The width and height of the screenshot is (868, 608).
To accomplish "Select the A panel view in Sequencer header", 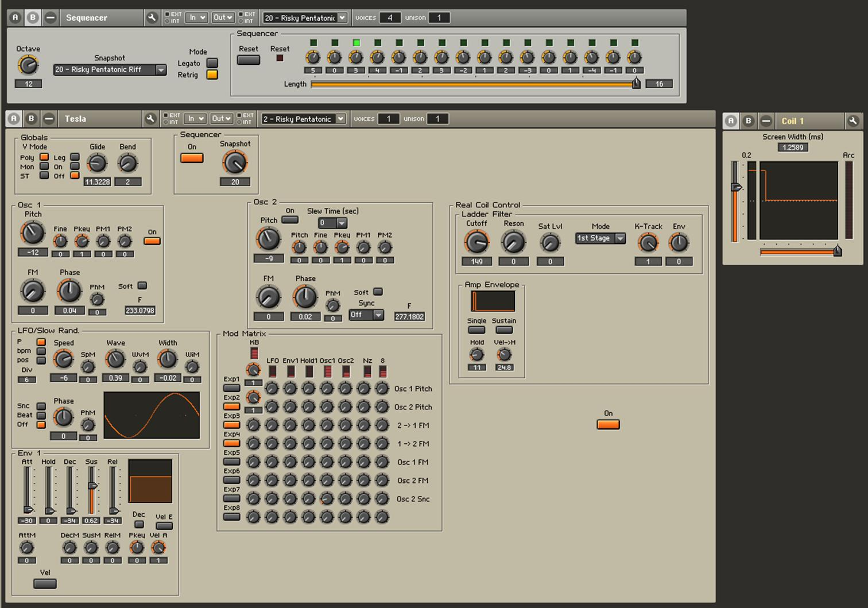I will 15,18.
